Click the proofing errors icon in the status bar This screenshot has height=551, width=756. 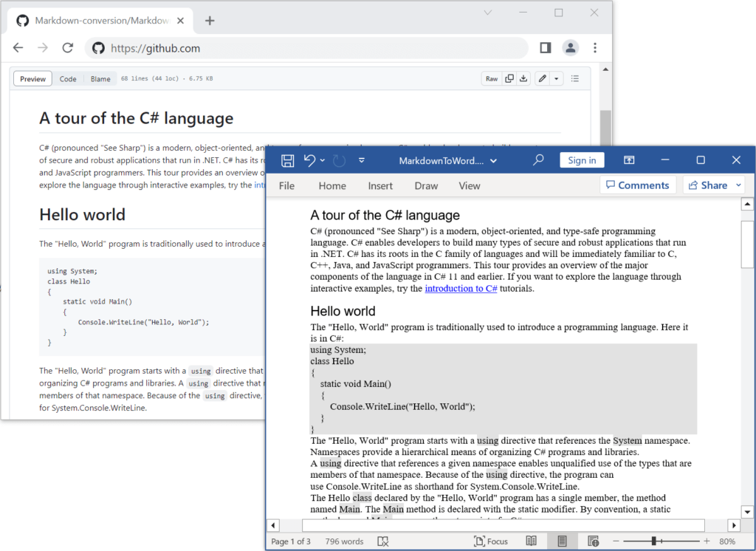[x=383, y=541]
